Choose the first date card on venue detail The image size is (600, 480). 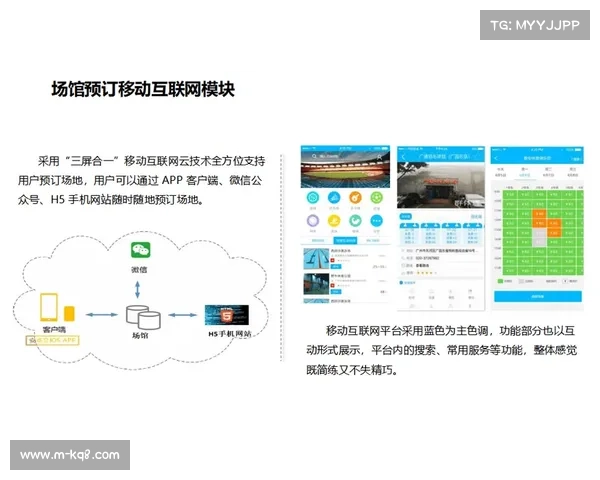pos(409,233)
